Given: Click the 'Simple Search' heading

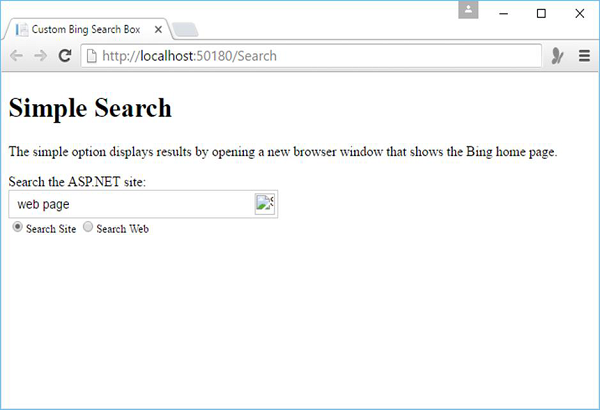Looking at the screenshot, I should coord(90,108).
